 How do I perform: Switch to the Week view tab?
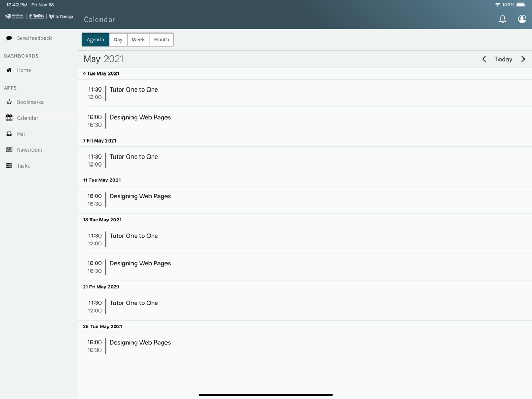tap(138, 40)
